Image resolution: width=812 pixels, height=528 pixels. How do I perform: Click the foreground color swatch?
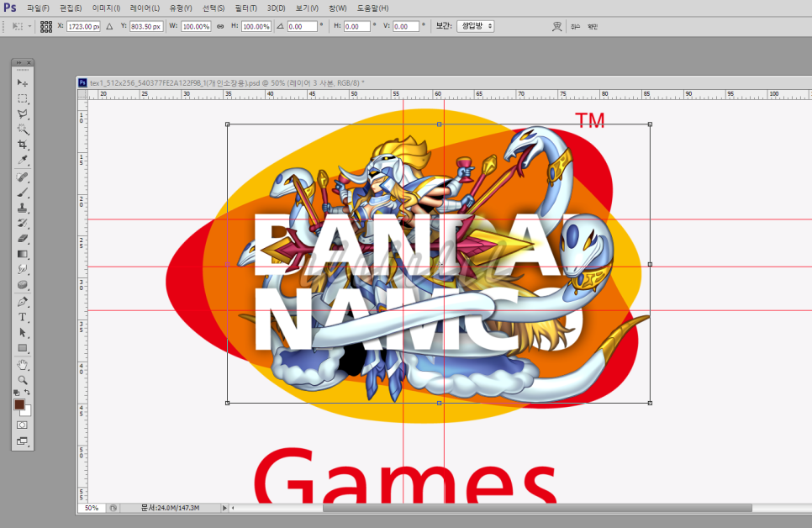(x=19, y=404)
